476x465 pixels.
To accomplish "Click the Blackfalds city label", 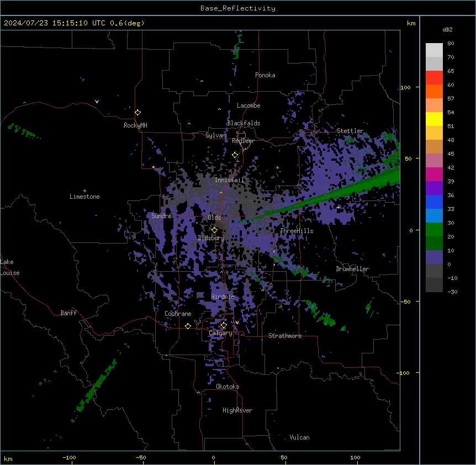I will (244, 123).
